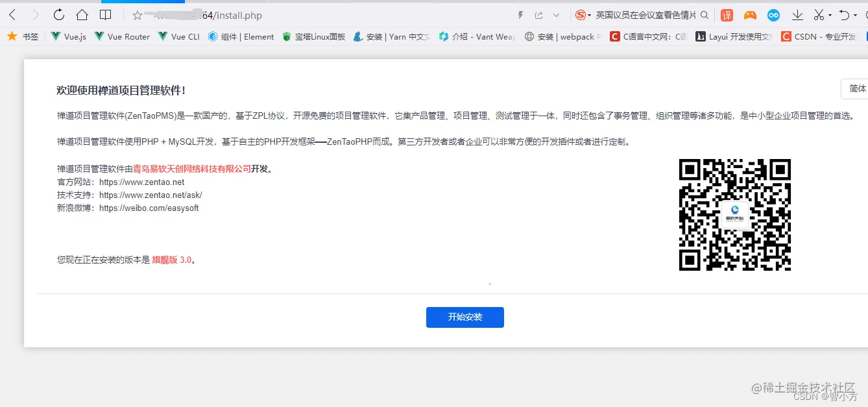Click the lightning icon in the address bar

520,14
